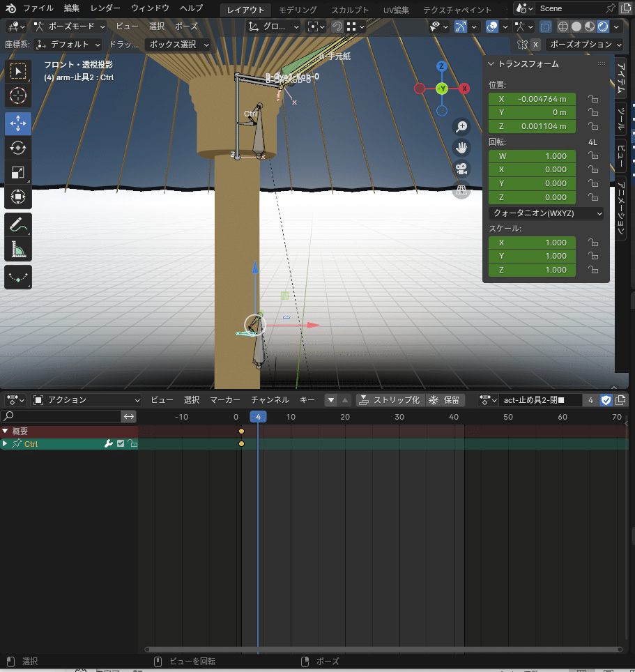Toggle fake user shield for action
This screenshot has height=672, width=635.
click(606, 400)
